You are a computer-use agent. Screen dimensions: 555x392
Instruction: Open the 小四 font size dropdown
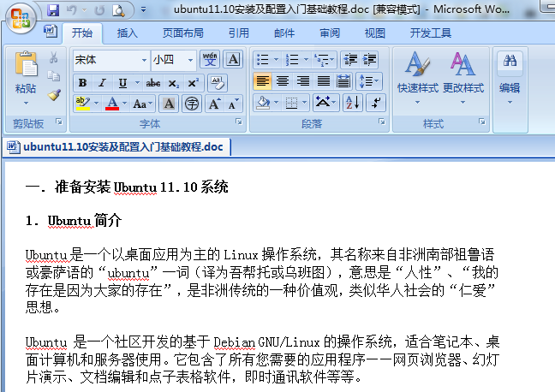[x=190, y=60]
